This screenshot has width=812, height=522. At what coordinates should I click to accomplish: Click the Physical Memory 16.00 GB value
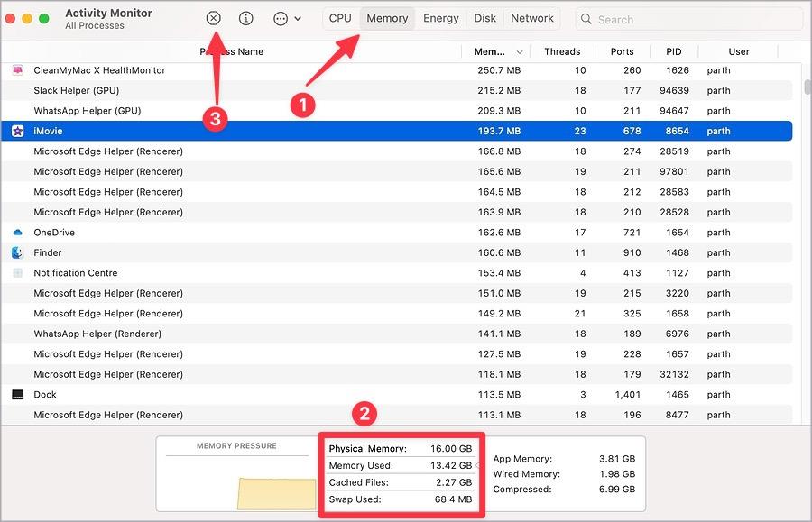pyautogui.click(x=451, y=449)
